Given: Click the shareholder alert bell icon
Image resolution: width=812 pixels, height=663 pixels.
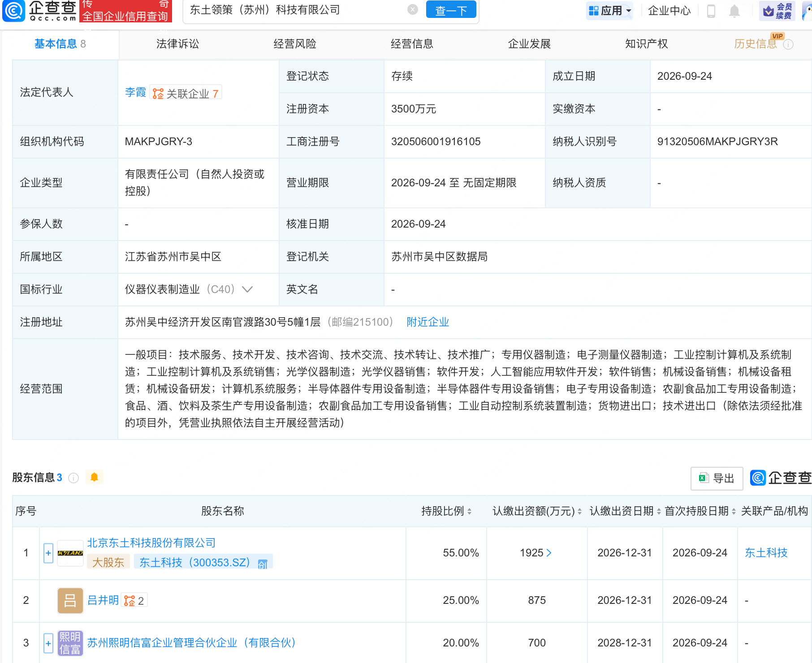Looking at the screenshot, I should [x=94, y=477].
